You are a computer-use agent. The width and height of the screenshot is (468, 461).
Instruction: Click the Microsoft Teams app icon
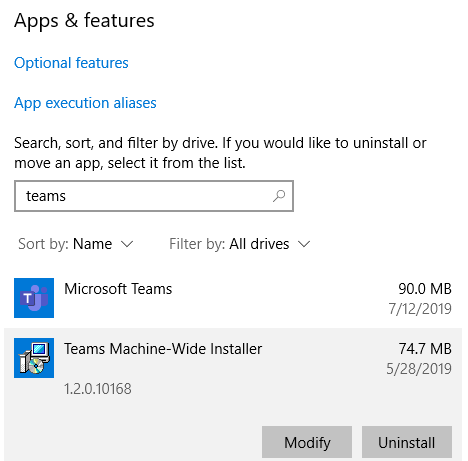pos(34,298)
